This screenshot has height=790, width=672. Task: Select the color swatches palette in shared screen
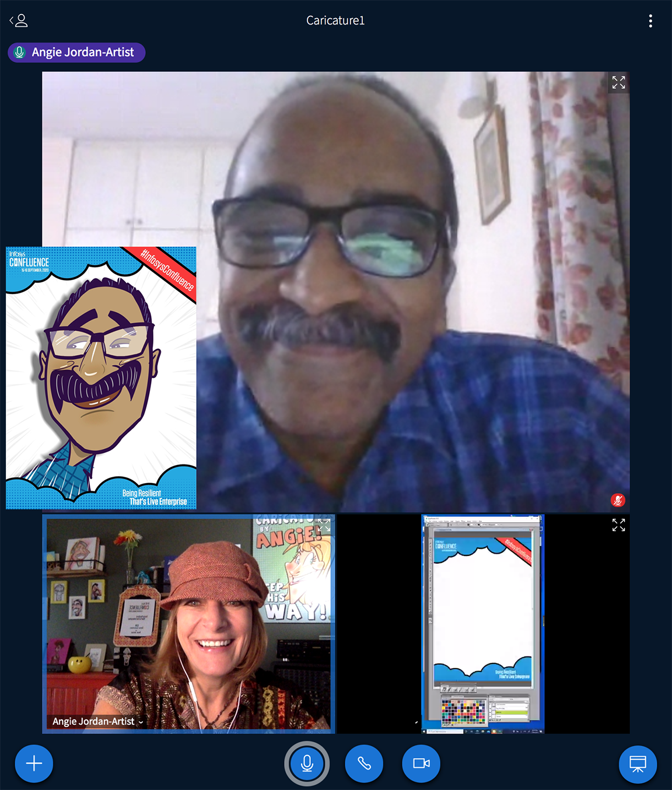click(463, 710)
